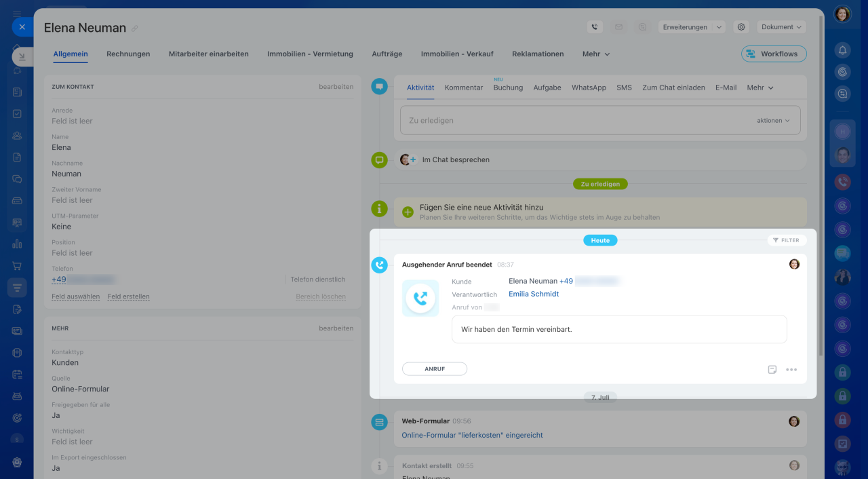Click the outgoing call icon on the timeline
Image resolution: width=868 pixels, height=479 pixels.
point(379,265)
